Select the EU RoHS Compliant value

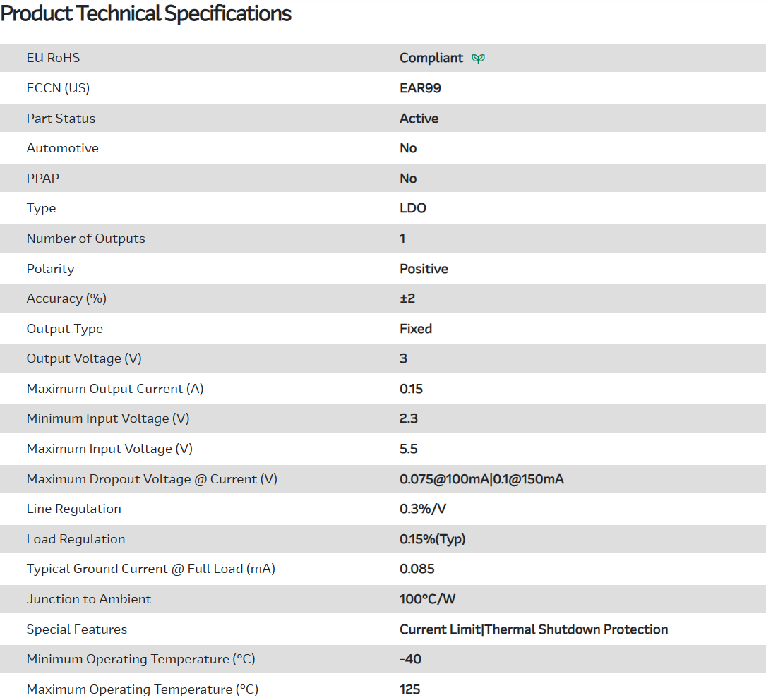click(431, 58)
